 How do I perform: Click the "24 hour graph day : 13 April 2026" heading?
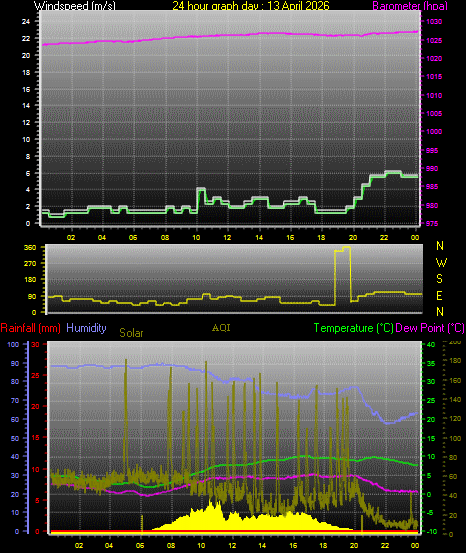(x=251, y=6)
